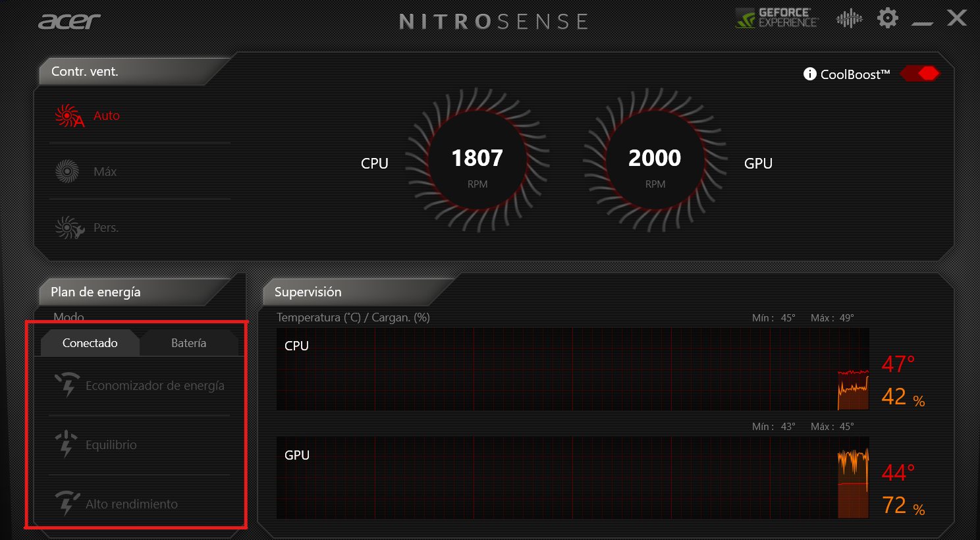This screenshot has height=540, width=980.
Task: Close the NitroSense window
Action: pos(957,18)
